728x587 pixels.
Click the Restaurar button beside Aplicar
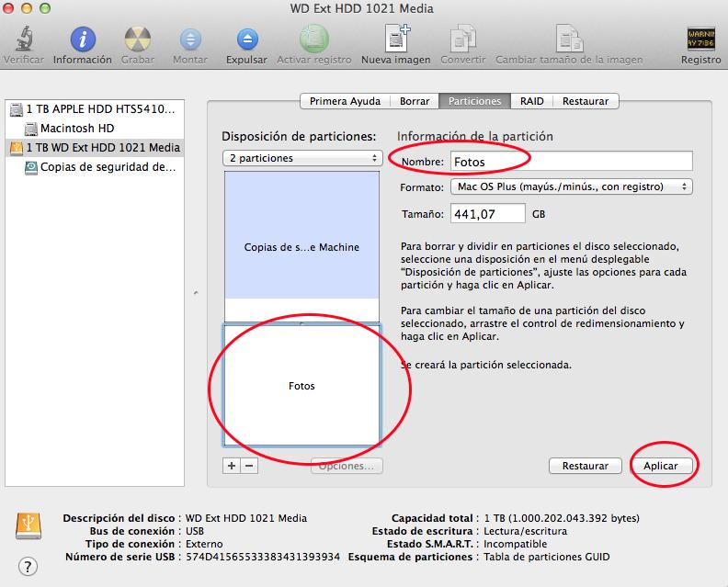585,466
